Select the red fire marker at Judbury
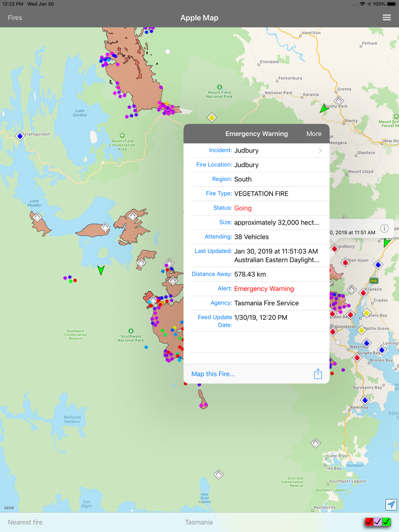 (334, 248)
